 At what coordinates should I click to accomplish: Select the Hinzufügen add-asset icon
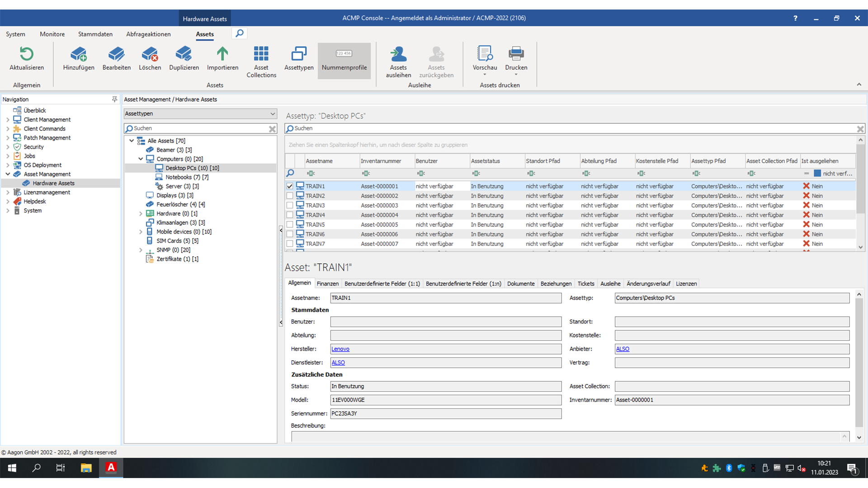tap(79, 55)
